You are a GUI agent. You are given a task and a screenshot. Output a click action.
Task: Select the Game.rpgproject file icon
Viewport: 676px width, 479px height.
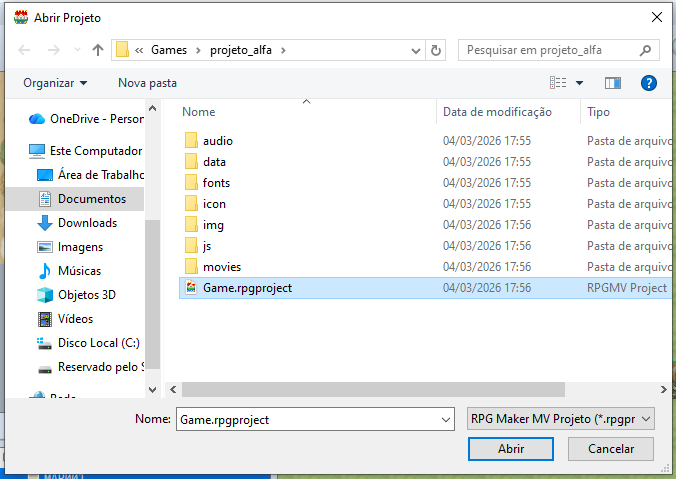pos(191,288)
